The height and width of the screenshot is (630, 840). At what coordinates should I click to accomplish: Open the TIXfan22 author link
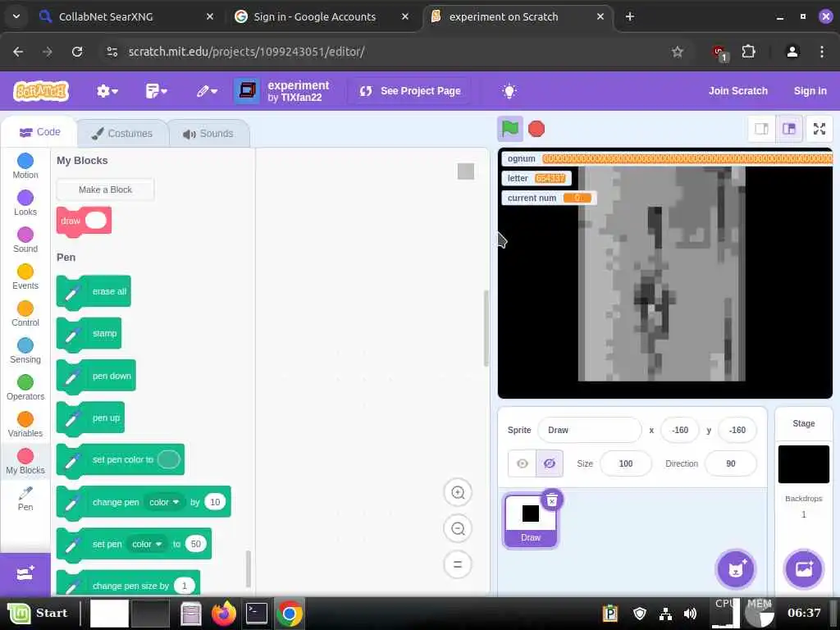[x=301, y=98]
